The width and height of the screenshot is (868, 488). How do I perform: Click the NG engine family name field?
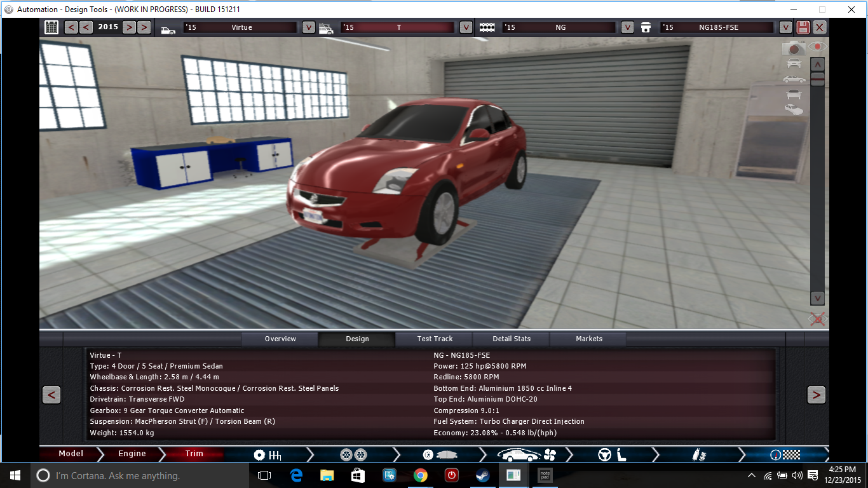559,27
